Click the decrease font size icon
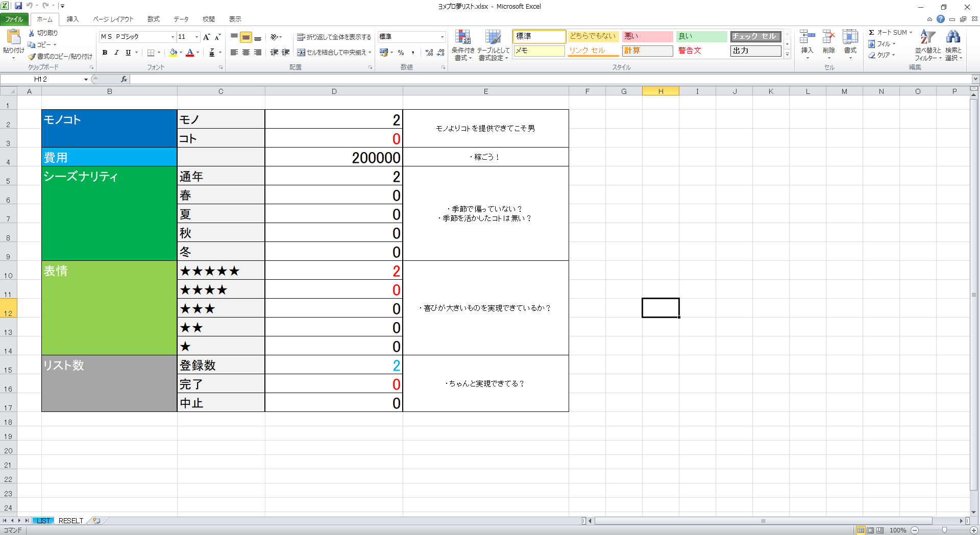The width and height of the screenshot is (980, 535). click(217, 37)
